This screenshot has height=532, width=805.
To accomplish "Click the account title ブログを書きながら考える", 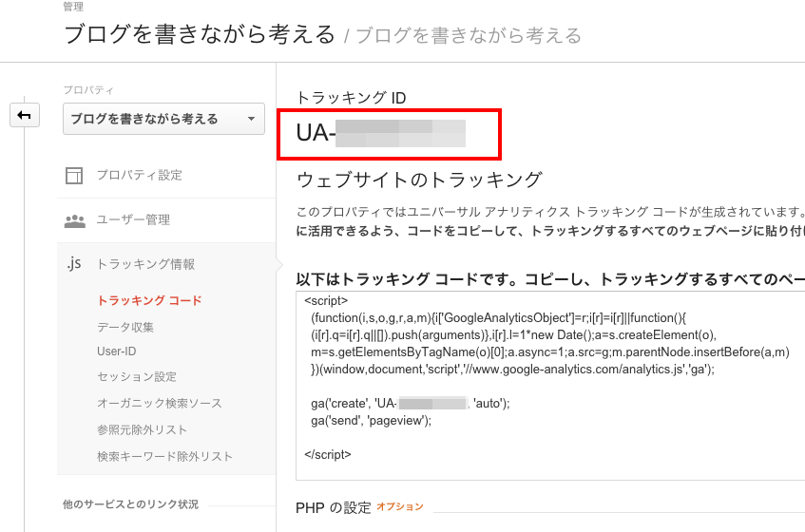I will 200,34.
